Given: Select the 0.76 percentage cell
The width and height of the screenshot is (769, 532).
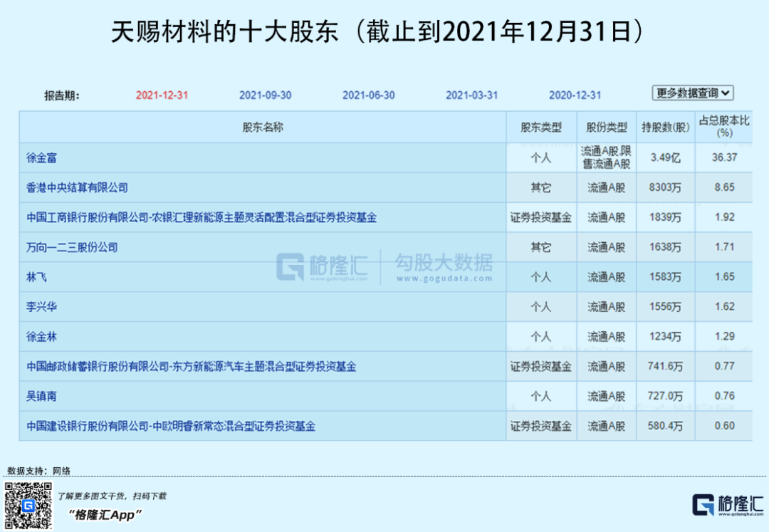Looking at the screenshot, I should tap(724, 396).
